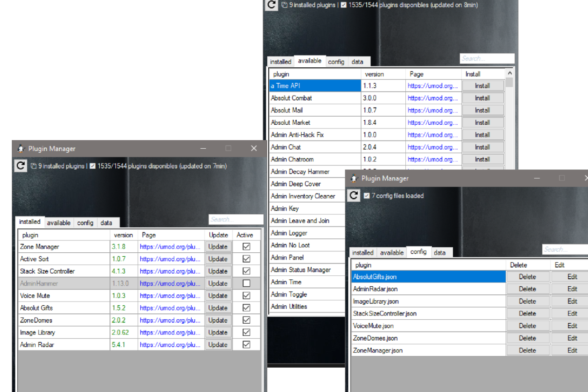
Task: Click penguin icon in config Plugin Manager title bar
Action: (x=354, y=179)
